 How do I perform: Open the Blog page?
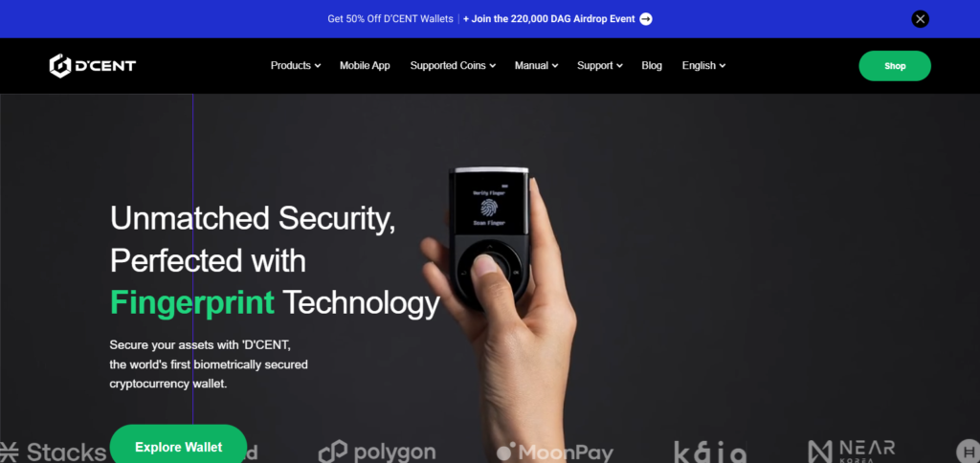point(652,66)
